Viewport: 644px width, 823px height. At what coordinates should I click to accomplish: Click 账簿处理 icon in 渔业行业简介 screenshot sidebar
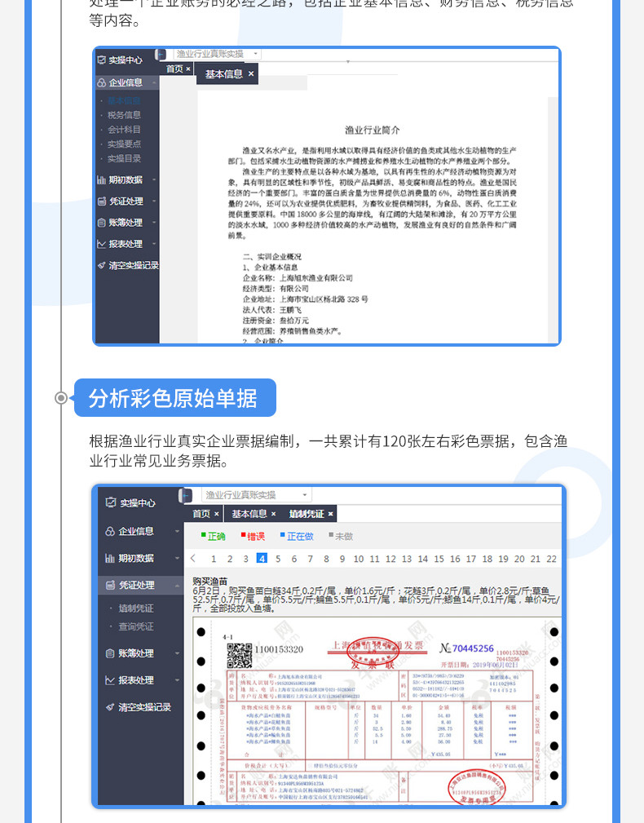[x=101, y=223]
